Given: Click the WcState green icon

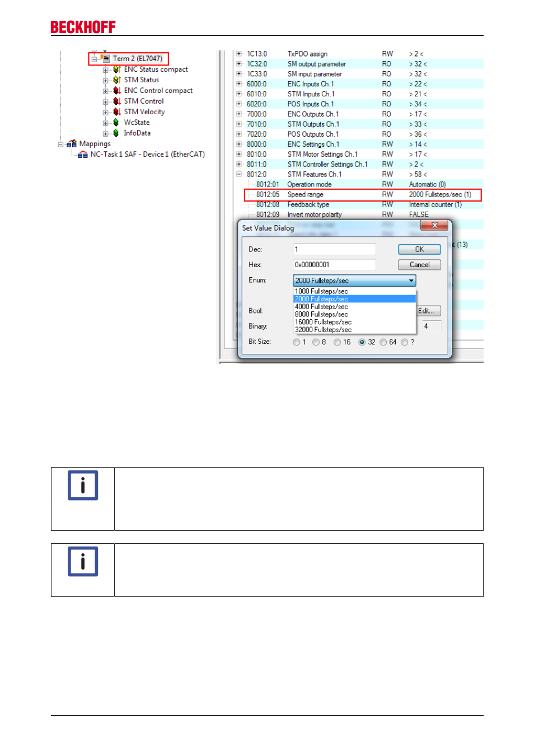Looking at the screenshot, I should click(x=116, y=123).
